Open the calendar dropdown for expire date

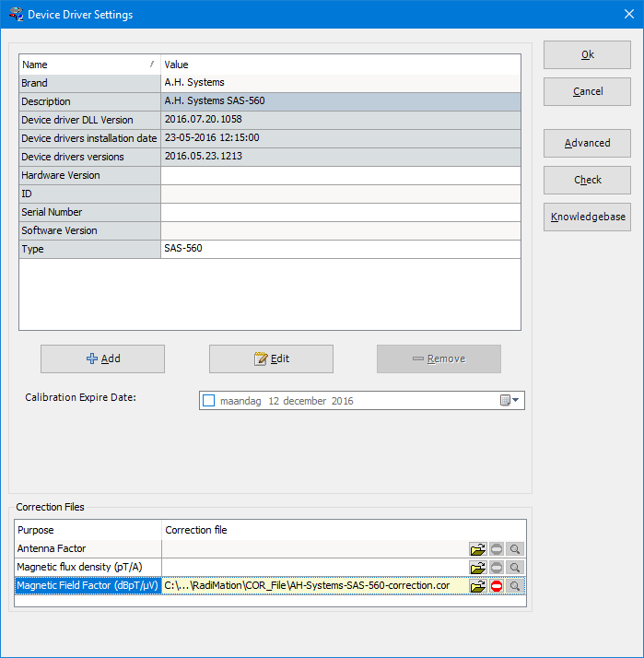click(x=510, y=401)
